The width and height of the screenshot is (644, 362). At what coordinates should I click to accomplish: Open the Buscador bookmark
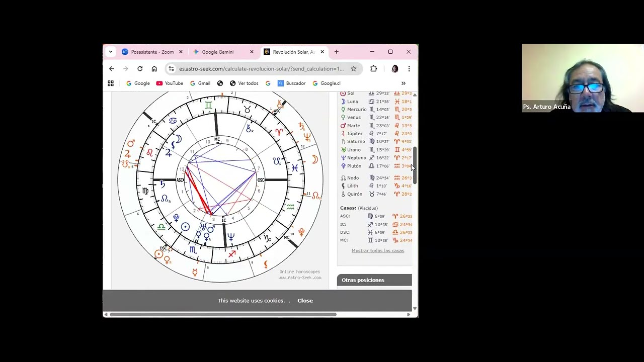pyautogui.click(x=292, y=83)
